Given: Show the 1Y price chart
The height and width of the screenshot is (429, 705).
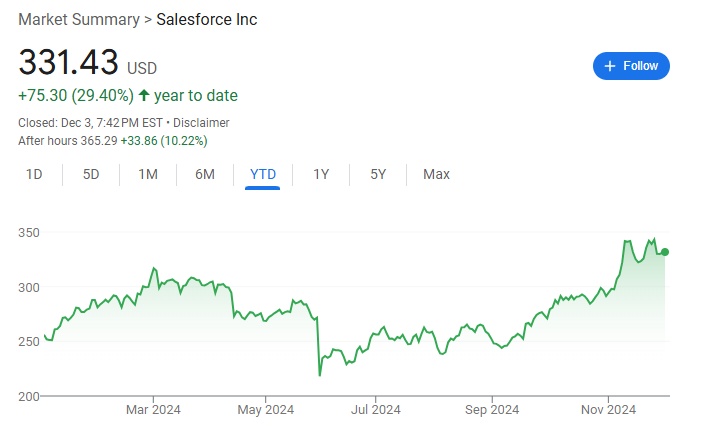Looking at the screenshot, I should [321, 174].
